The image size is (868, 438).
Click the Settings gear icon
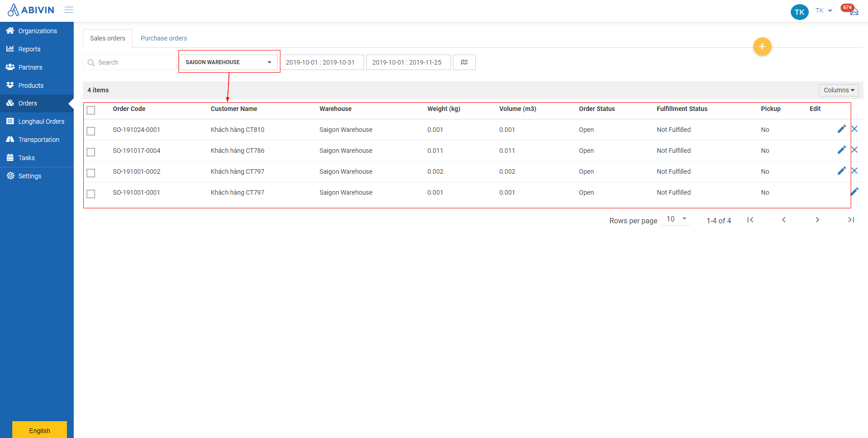click(x=10, y=176)
